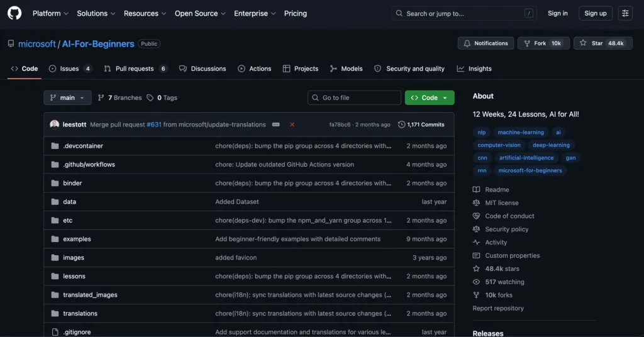Screen dimensions: 644x337
Task: Open the .github/workflows folder
Action: click(x=89, y=164)
